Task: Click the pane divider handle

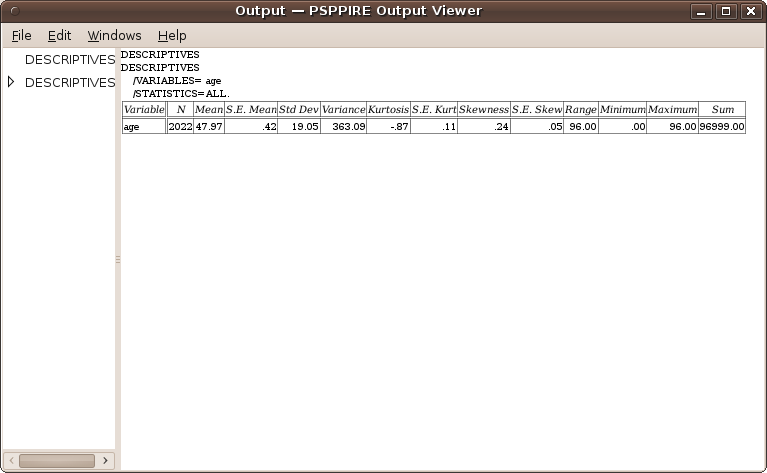Action: (x=118, y=260)
